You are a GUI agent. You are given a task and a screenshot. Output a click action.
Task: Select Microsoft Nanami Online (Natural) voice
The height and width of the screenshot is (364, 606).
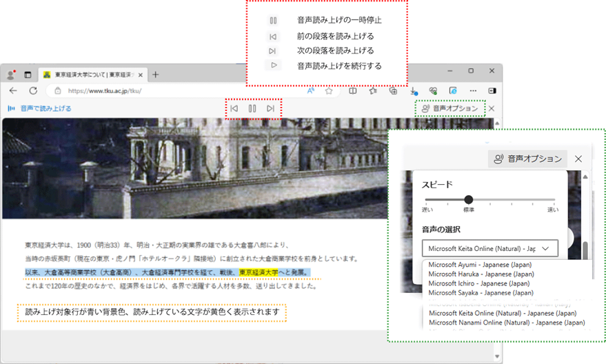pos(507,322)
